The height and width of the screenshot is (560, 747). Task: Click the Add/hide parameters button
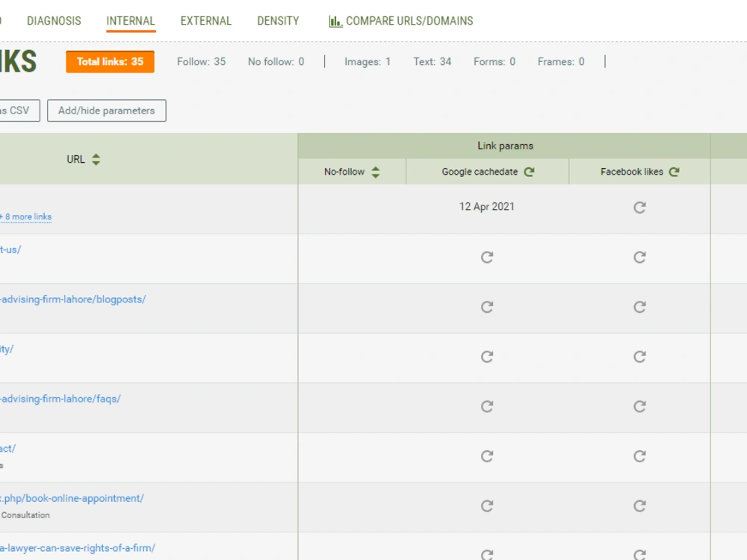107,111
